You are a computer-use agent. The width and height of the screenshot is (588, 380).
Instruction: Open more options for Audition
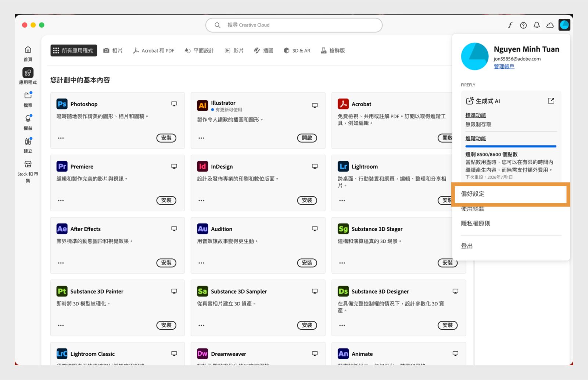(x=201, y=263)
